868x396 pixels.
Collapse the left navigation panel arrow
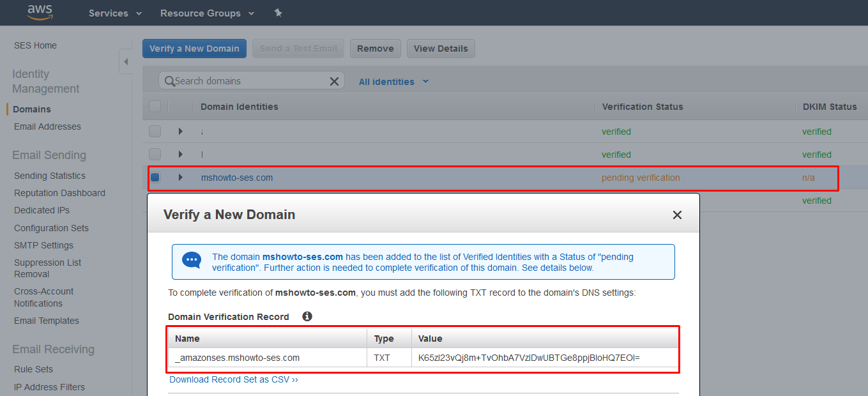point(125,61)
